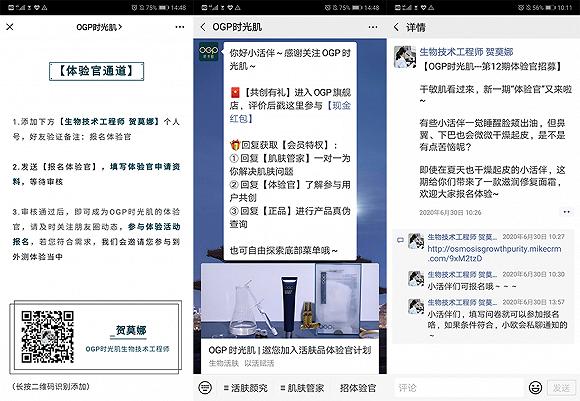Open the three-dot menu in the OGP时光肌 chat header
This screenshot has width=580, height=401.
pos(373,27)
